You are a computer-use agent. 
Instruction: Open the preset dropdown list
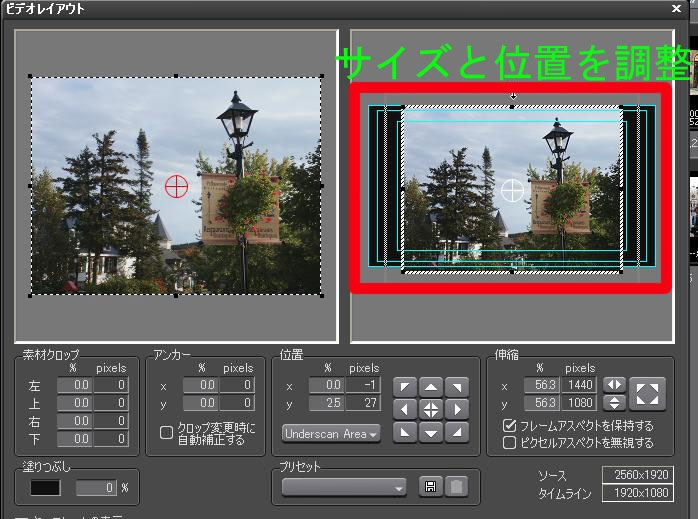click(344, 487)
